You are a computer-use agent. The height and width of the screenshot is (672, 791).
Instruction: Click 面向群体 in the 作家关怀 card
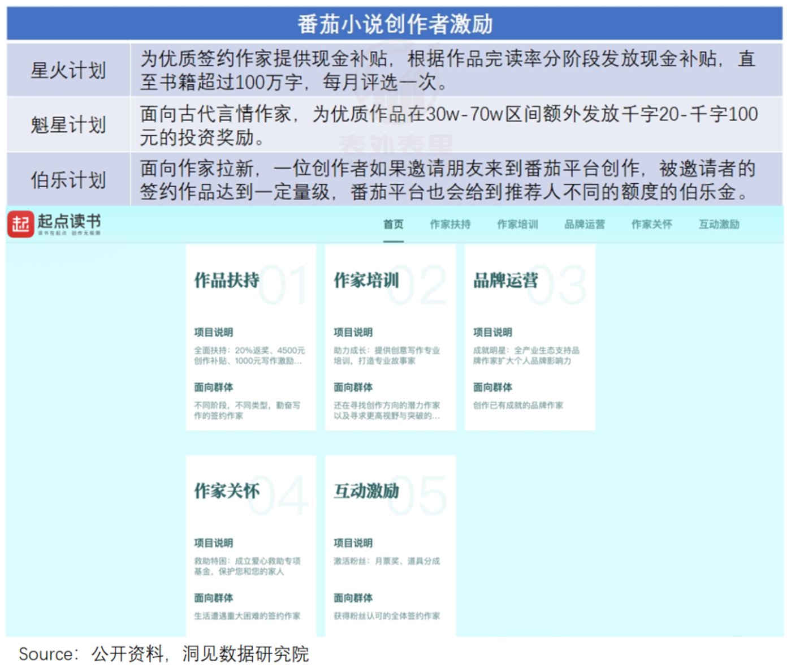tap(214, 597)
